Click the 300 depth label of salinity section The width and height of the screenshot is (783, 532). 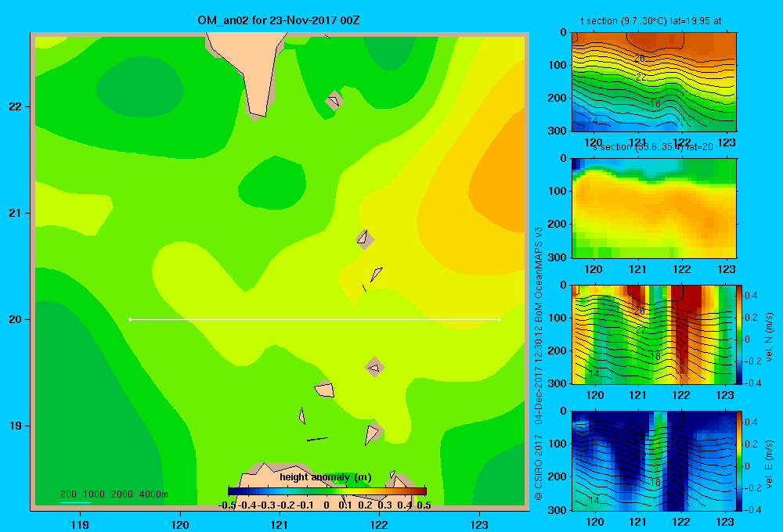coord(557,257)
